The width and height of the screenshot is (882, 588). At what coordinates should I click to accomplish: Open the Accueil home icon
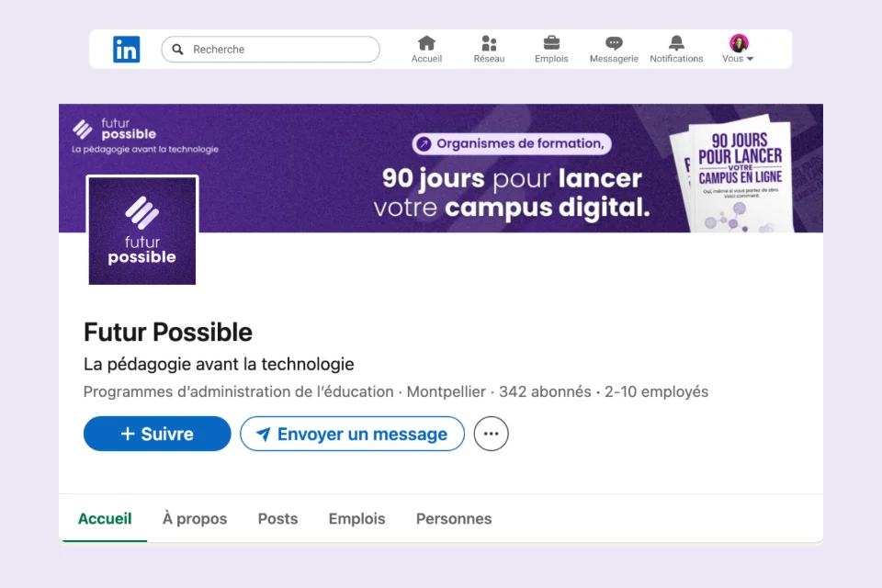click(426, 43)
